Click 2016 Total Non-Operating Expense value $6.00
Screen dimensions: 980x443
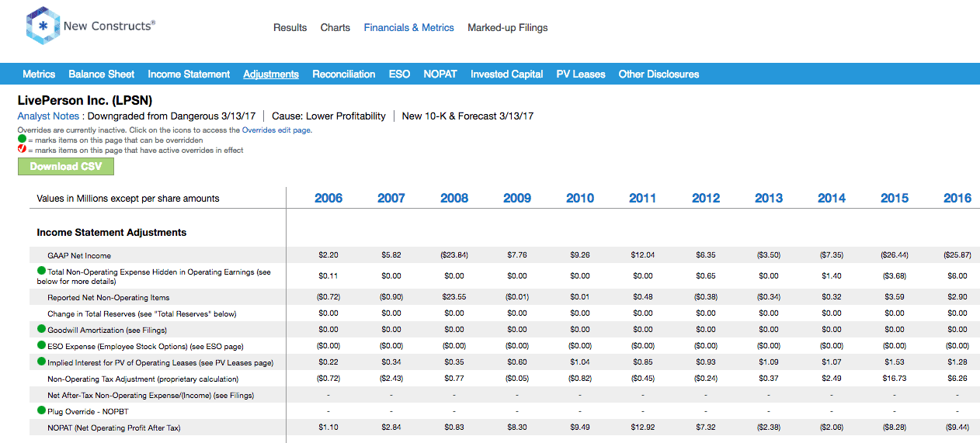tap(957, 275)
